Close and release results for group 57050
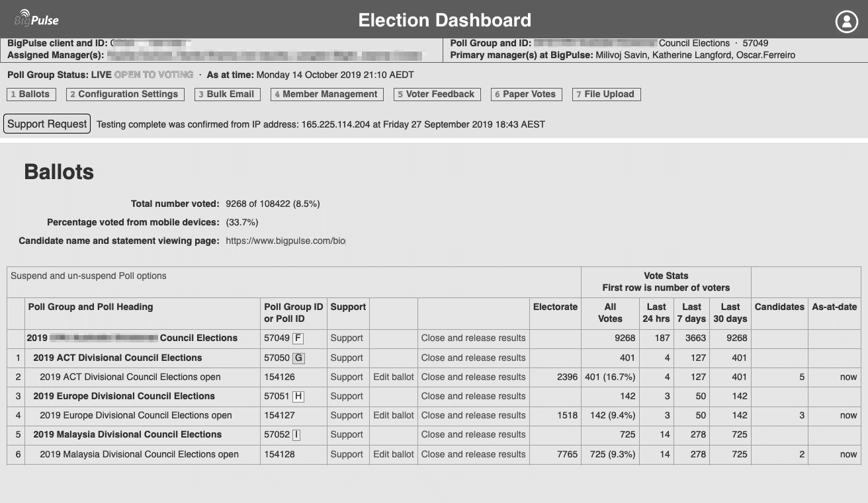The width and height of the screenshot is (868, 503). [474, 358]
